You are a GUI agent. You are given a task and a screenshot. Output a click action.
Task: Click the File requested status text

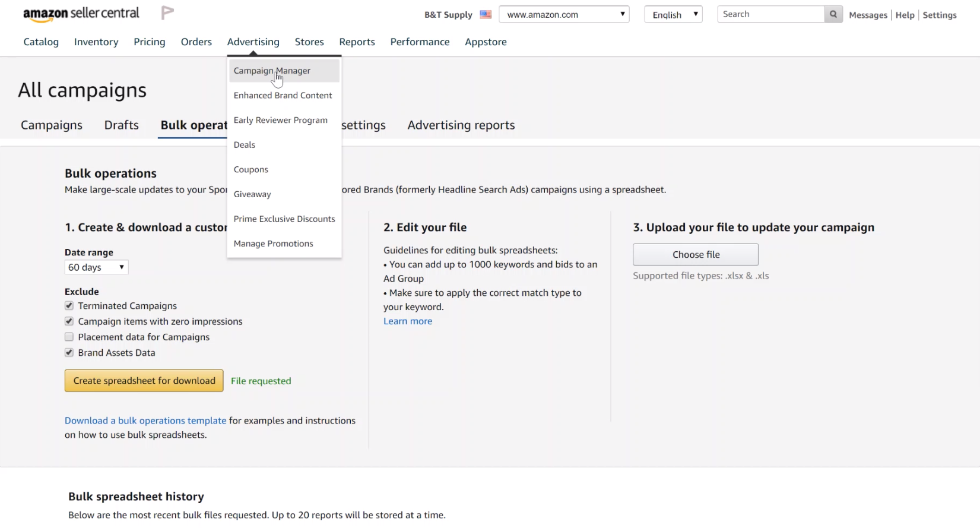261,381
